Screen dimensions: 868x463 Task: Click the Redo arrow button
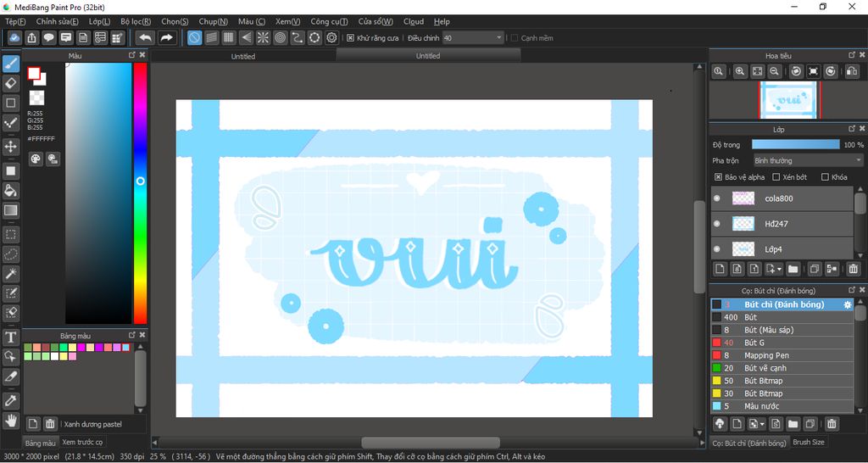coord(165,37)
